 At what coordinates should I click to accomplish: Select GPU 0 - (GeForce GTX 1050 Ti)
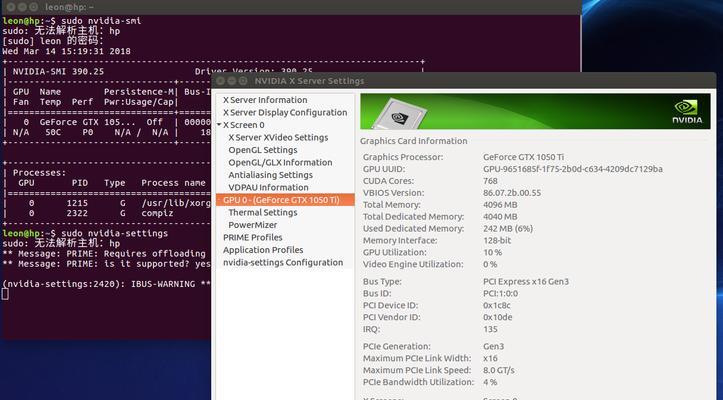(285, 200)
